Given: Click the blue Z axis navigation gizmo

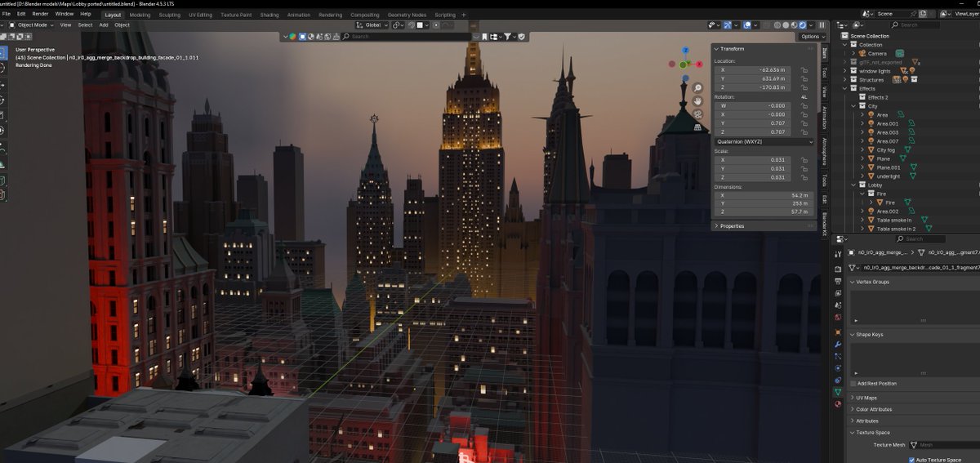Looking at the screenshot, I should point(685,51).
